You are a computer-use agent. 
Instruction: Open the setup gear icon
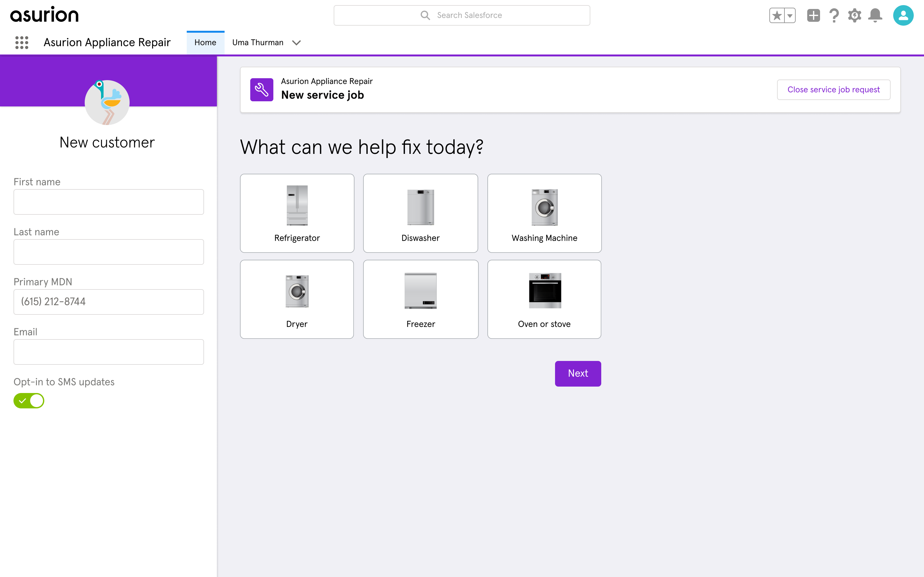tap(854, 16)
